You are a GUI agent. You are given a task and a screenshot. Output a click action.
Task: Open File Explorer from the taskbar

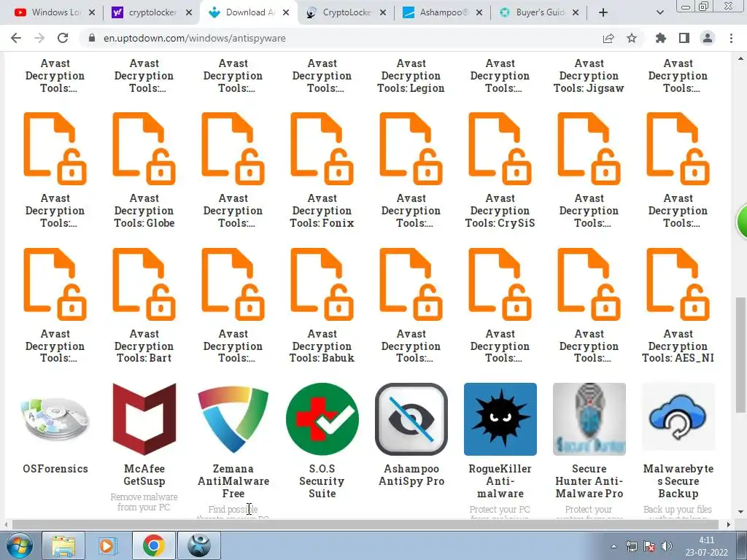pos(63,545)
